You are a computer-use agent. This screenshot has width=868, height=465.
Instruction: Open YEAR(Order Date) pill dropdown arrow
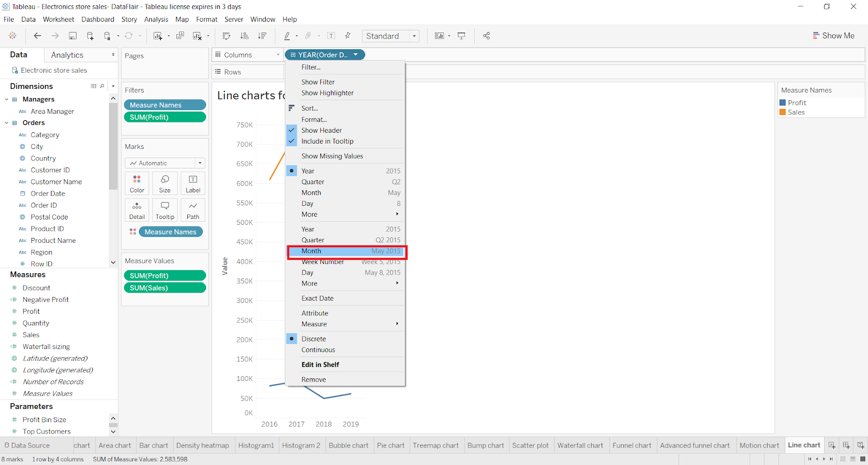click(x=356, y=55)
